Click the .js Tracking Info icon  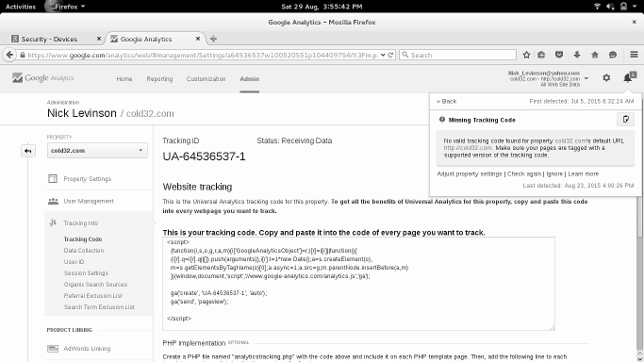(x=53, y=222)
